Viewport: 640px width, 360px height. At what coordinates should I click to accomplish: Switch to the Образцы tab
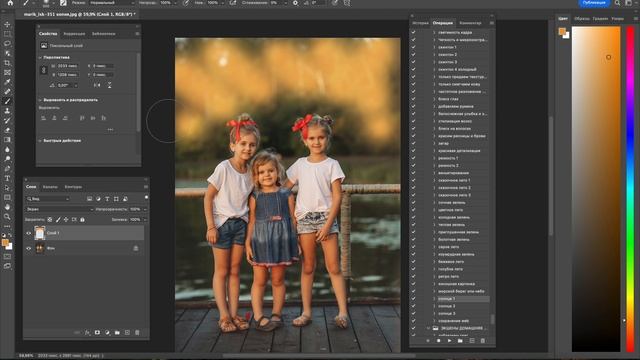582,19
